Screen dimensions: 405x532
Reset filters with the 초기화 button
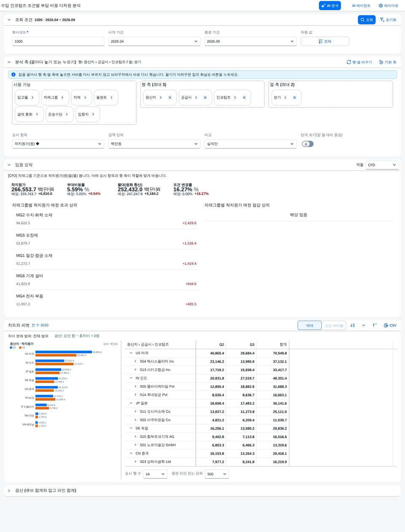(388, 20)
